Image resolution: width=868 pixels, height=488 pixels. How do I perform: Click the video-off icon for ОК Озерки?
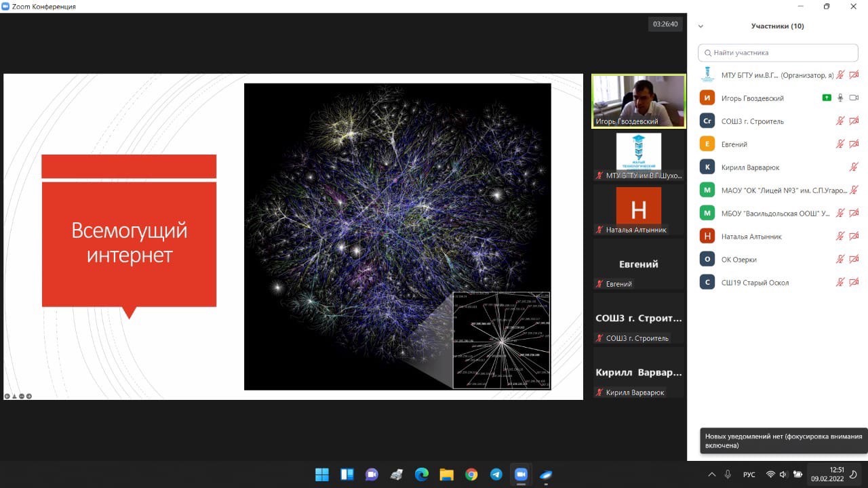854,259
